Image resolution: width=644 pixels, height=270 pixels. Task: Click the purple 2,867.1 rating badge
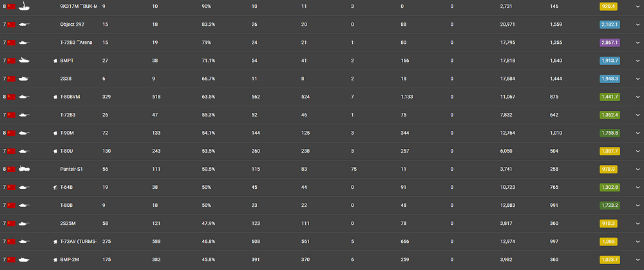point(609,43)
